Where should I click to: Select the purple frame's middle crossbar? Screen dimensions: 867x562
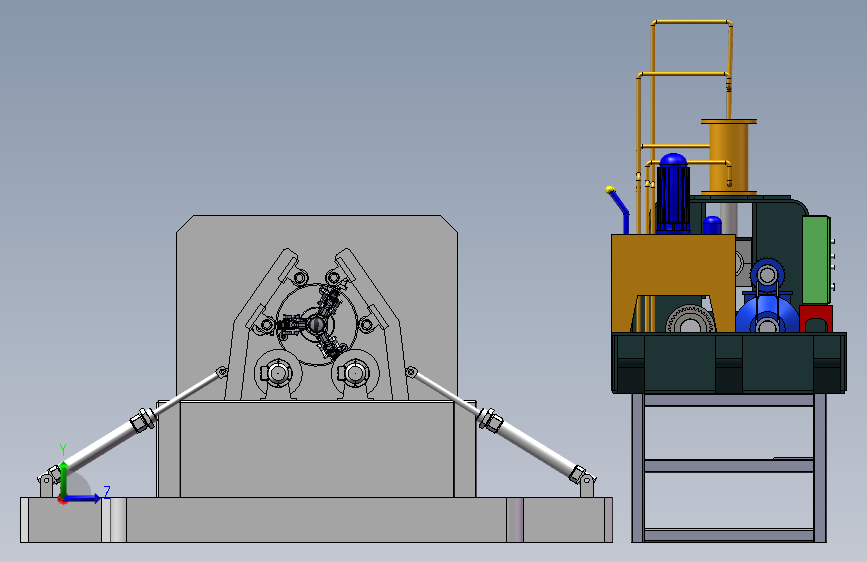coord(729,466)
